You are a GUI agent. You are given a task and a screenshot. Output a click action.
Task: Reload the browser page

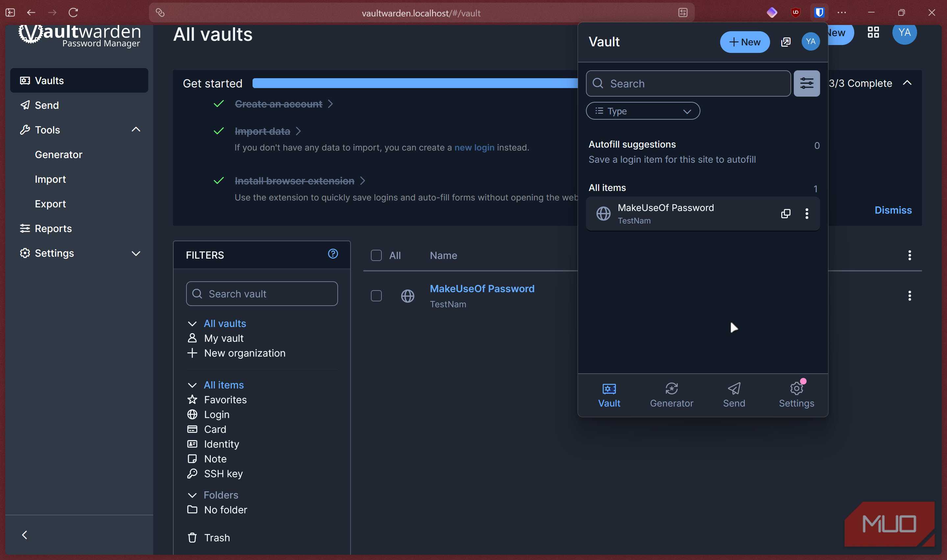pyautogui.click(x=73, y=12)
